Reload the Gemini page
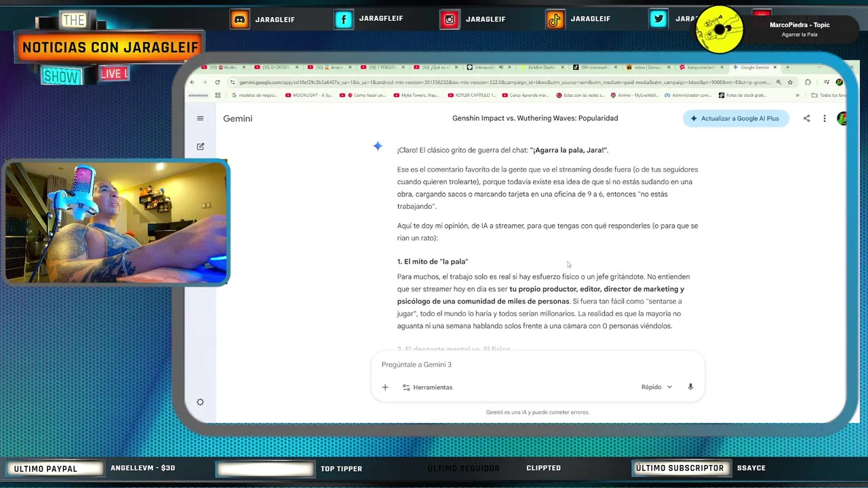Screen dimensions: 868x488 click(x=217, y=82)
